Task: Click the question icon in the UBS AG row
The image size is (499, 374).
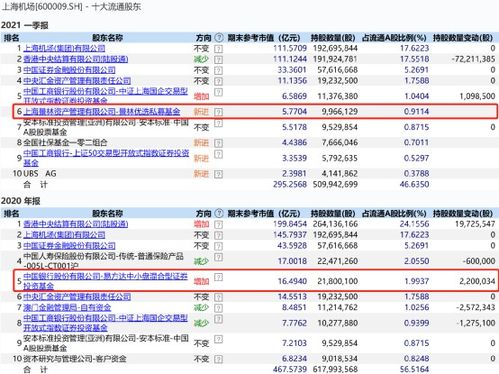Action: click(x=218, y=174)
